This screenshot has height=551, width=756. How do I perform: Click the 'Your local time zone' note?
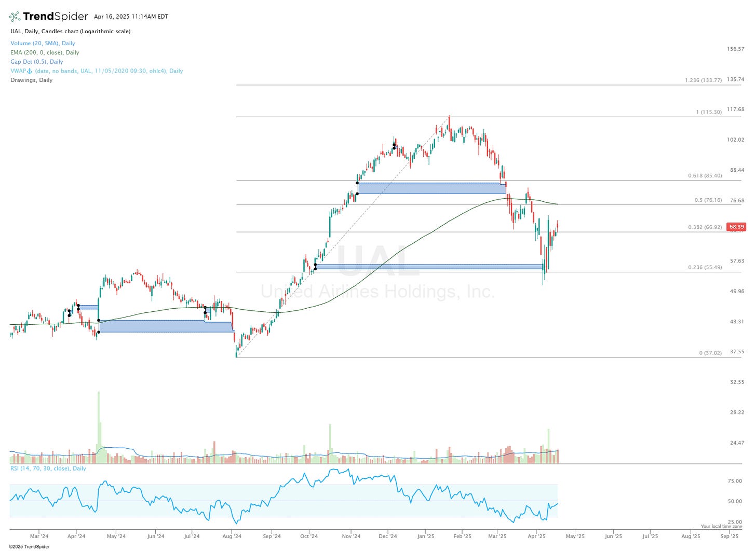point(722,527)
